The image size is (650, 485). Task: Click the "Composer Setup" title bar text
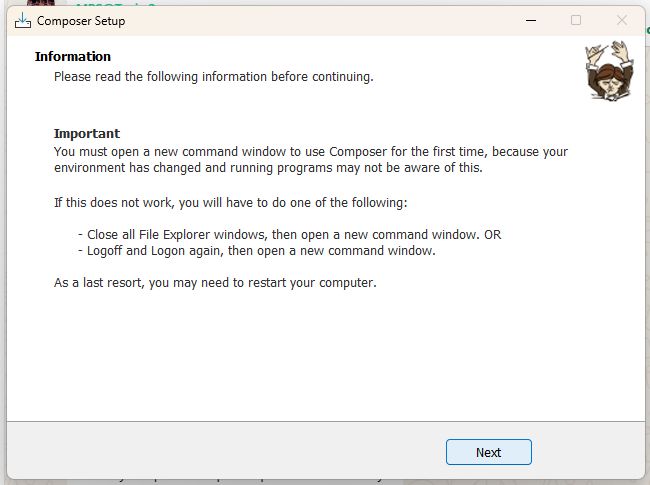point(81,21)
